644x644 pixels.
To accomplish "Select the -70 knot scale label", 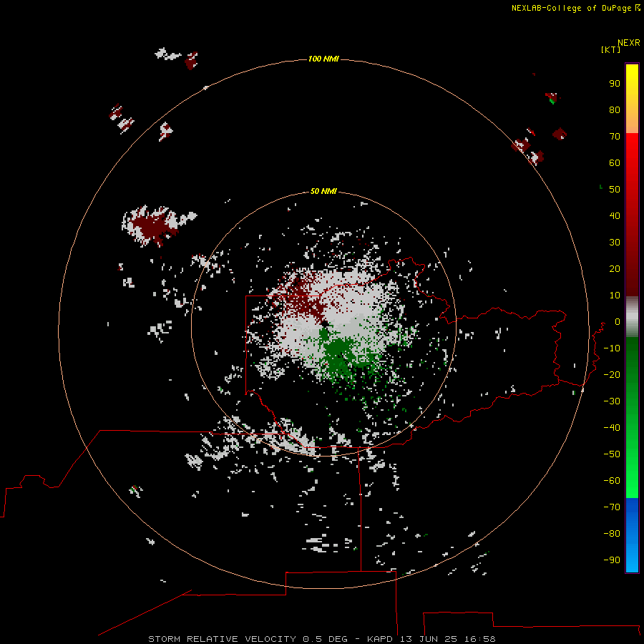I will pyautogui.click(x=612, y=507).
